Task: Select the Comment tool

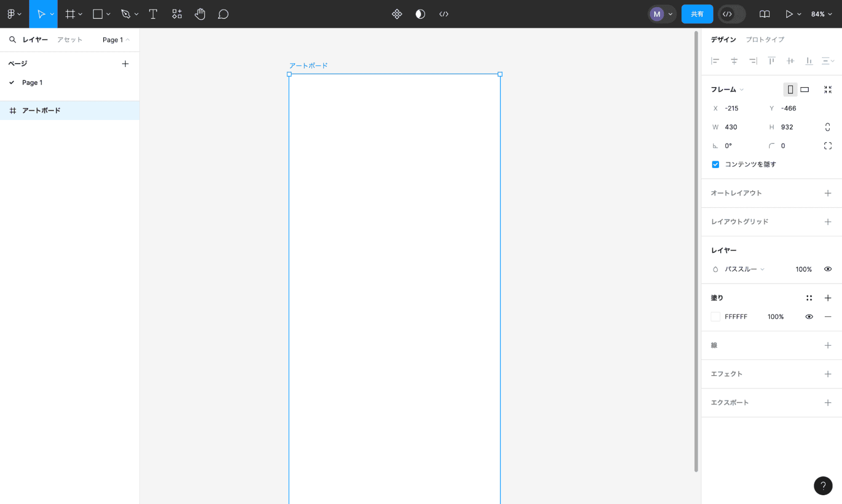Action: (223, 14)
